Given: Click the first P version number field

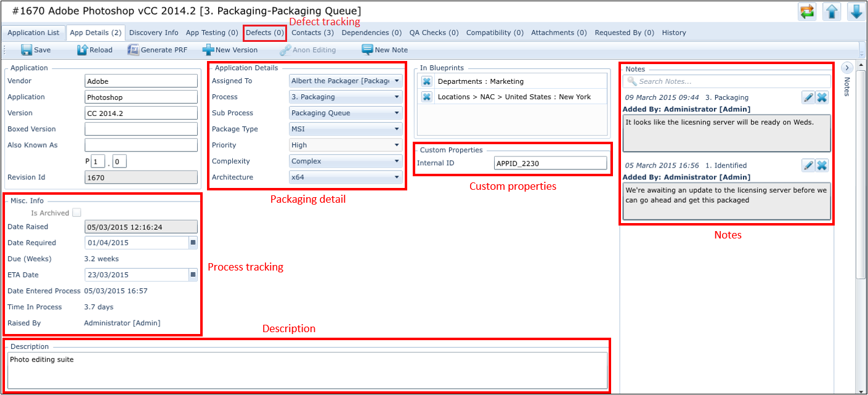Looking at the screenshot, I should tap(99, 161).
